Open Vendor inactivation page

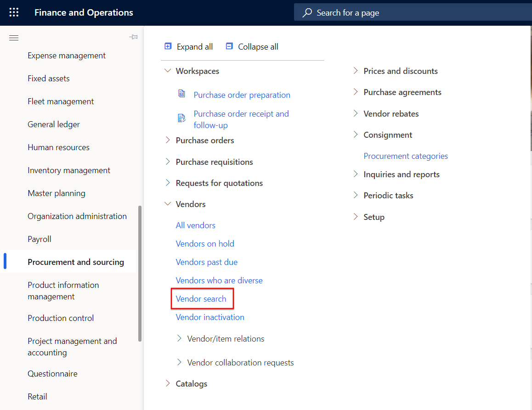210,317
